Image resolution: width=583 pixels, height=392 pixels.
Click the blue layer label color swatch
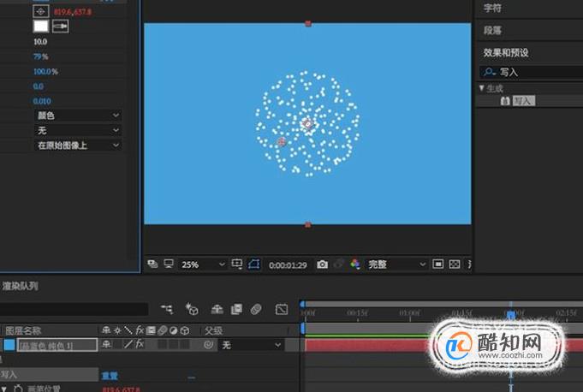(9, 345)
